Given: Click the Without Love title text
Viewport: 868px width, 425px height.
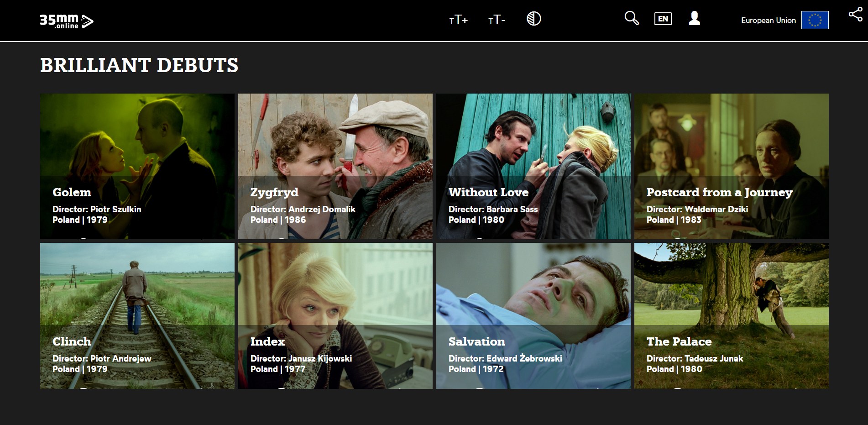Looking at the screenshot, I should (488, 192).
